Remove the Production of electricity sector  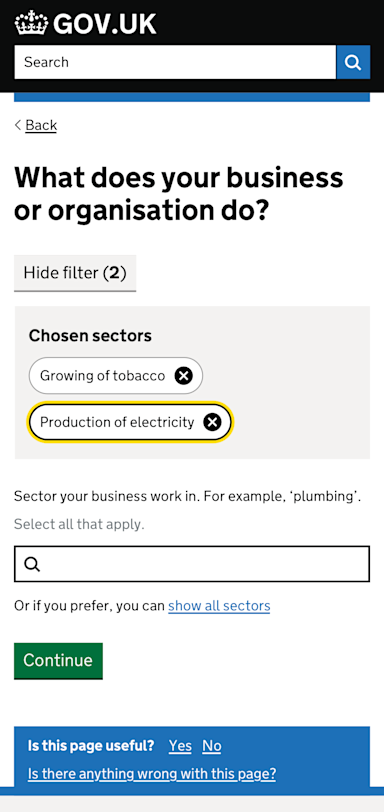coord(212,422)
